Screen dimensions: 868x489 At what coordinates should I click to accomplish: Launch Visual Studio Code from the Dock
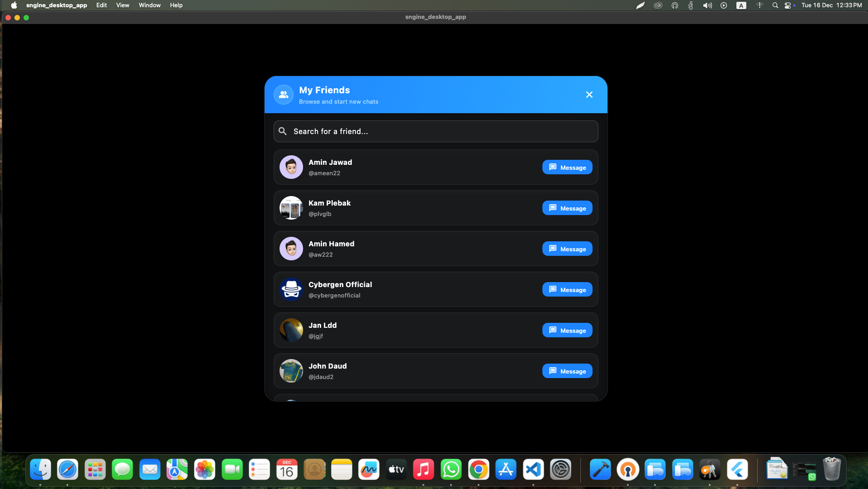(x=533, y=470)
